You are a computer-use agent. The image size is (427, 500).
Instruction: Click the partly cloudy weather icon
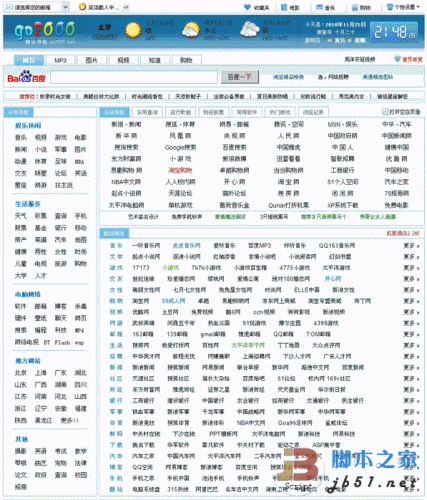point(191,30)
